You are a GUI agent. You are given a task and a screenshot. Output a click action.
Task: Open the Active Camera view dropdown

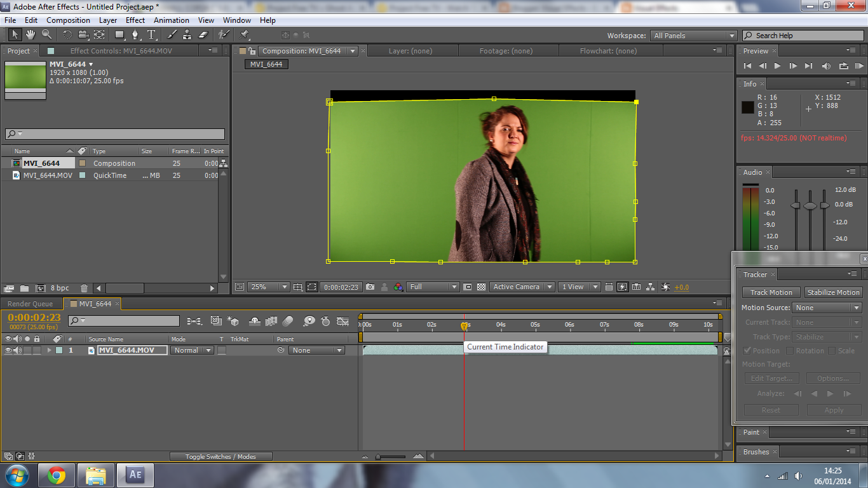521,287
